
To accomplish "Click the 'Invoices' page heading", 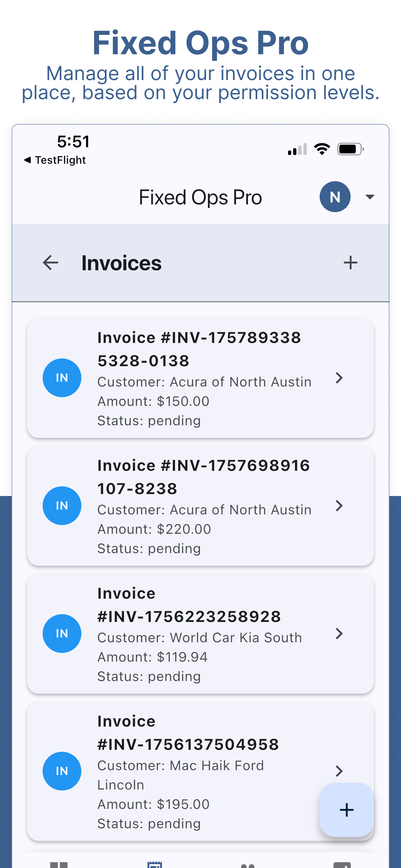I will tap(121, 263).
